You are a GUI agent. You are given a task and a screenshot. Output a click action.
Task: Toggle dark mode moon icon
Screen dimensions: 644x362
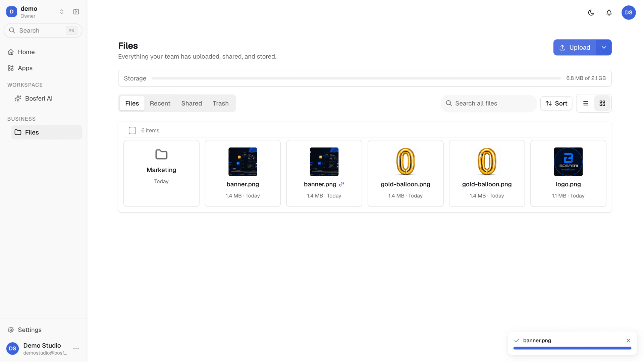point(591,12)
